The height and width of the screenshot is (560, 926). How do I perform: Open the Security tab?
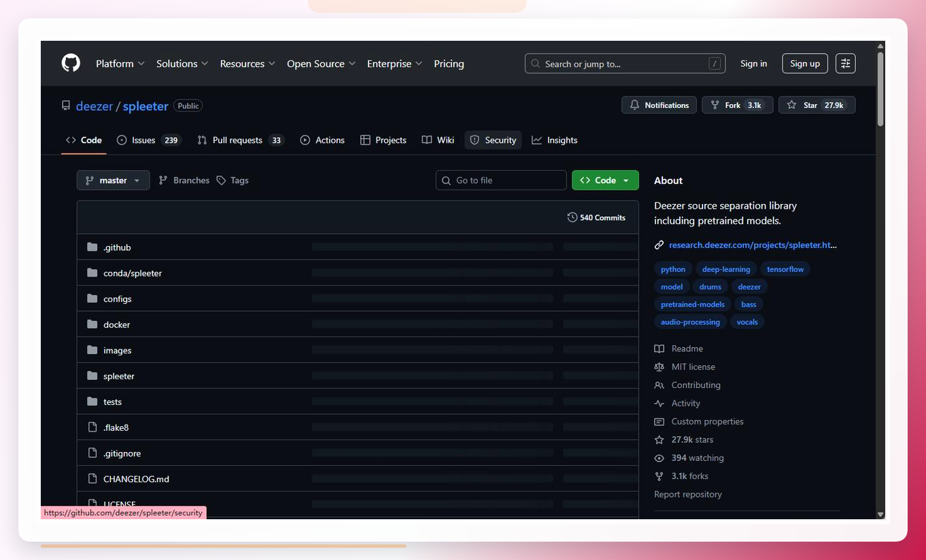494,140
